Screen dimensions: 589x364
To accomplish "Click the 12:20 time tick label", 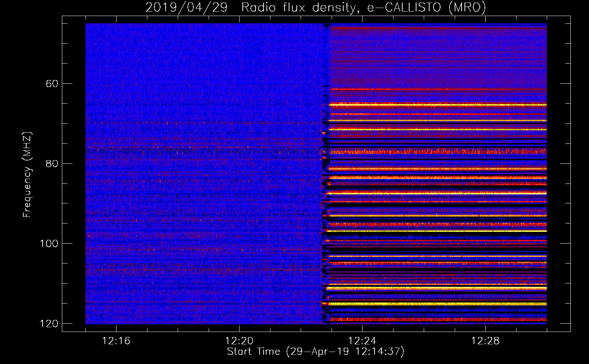I will point(239,341).
